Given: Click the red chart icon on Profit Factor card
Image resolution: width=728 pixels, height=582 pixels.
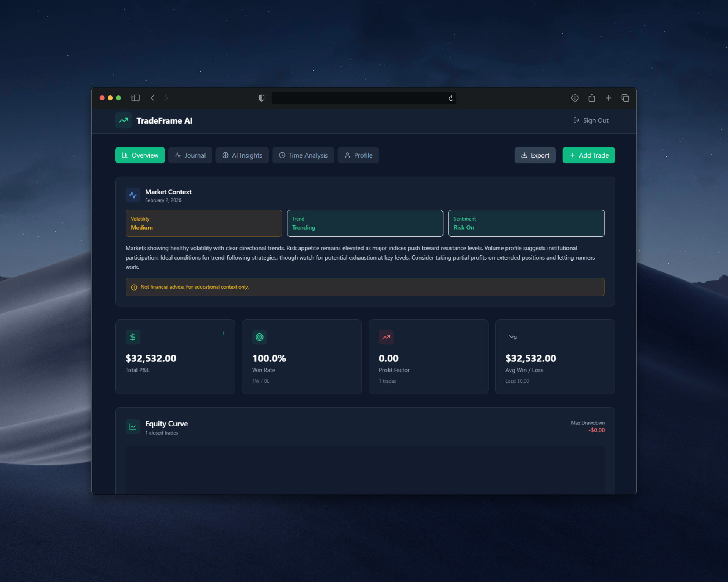Looking at the screenshot, I should tap(386, 337).
